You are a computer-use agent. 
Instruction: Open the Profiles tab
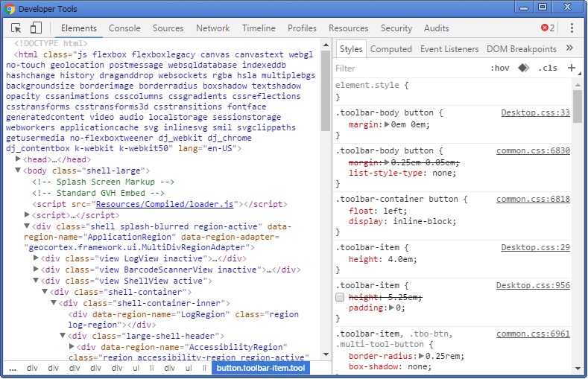(302, 28)
